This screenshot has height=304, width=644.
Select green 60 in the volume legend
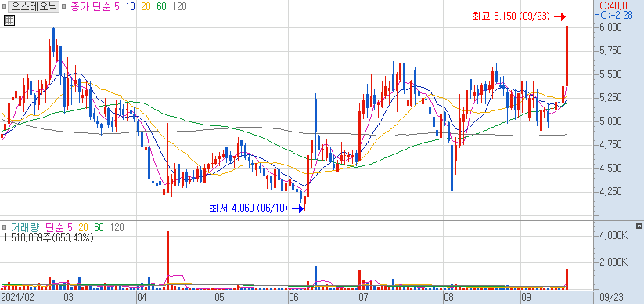(x=98, y=227)
